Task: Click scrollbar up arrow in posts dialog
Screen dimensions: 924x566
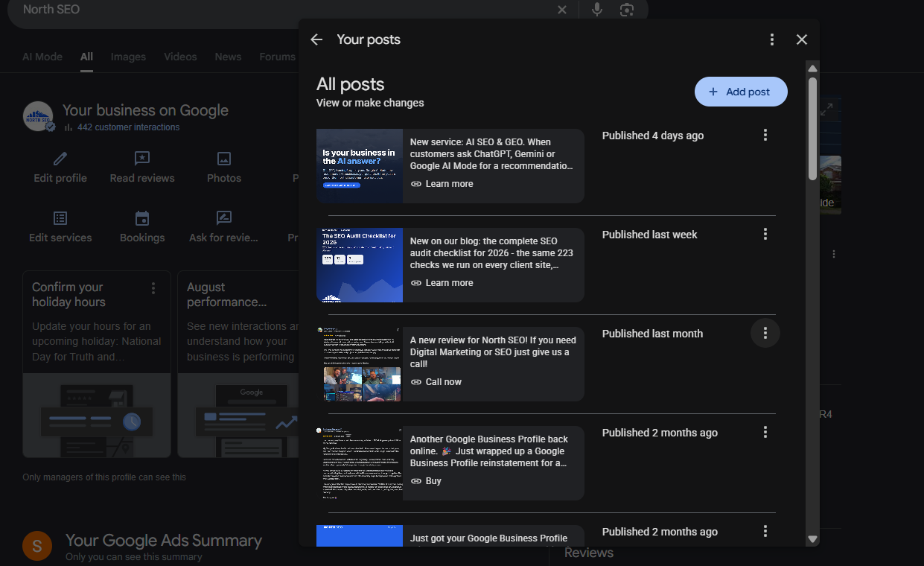Action: pyautogui.click(x=812, y=69)
